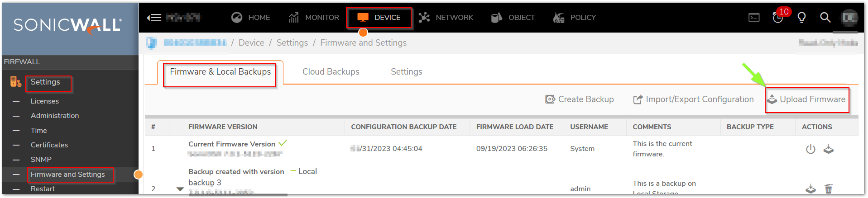Select Certificates in the sidebar

tap(49, 145)
